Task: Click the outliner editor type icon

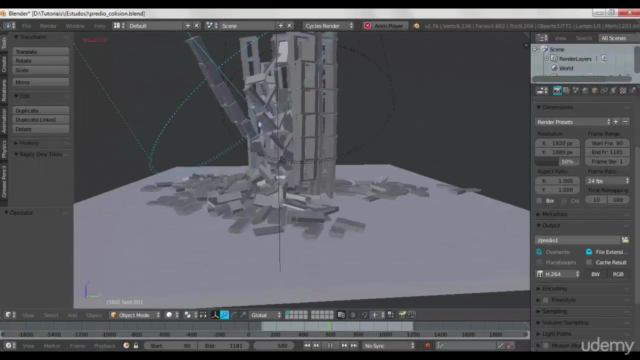Action: (542, 38)
